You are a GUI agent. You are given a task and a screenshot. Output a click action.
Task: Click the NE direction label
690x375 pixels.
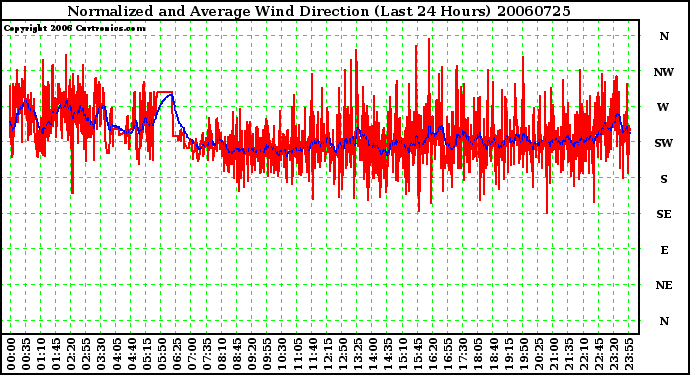(664, 285)
